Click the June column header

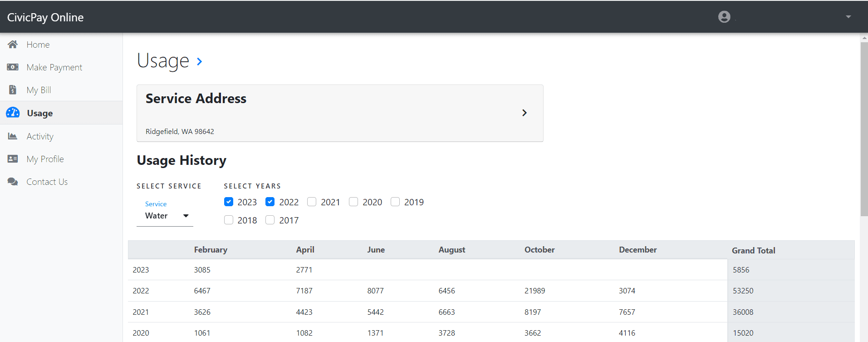click(x=376, y=250)
